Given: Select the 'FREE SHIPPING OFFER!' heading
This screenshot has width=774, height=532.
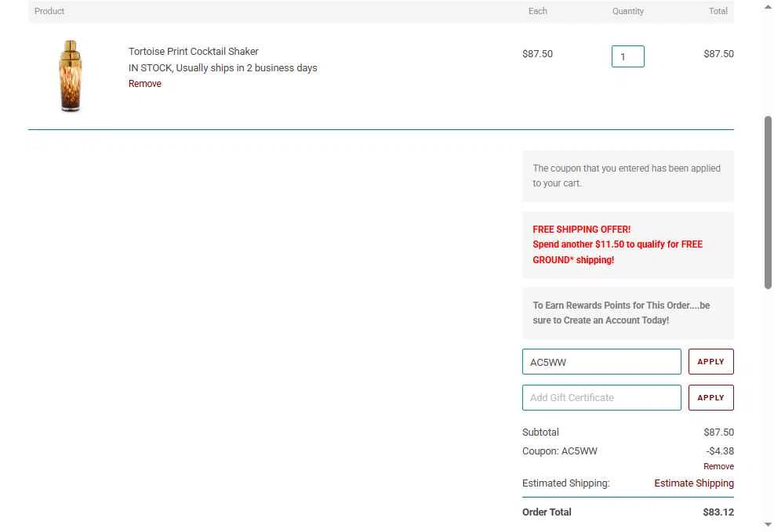Looking at the screenshot, I should tap(582, 230).
